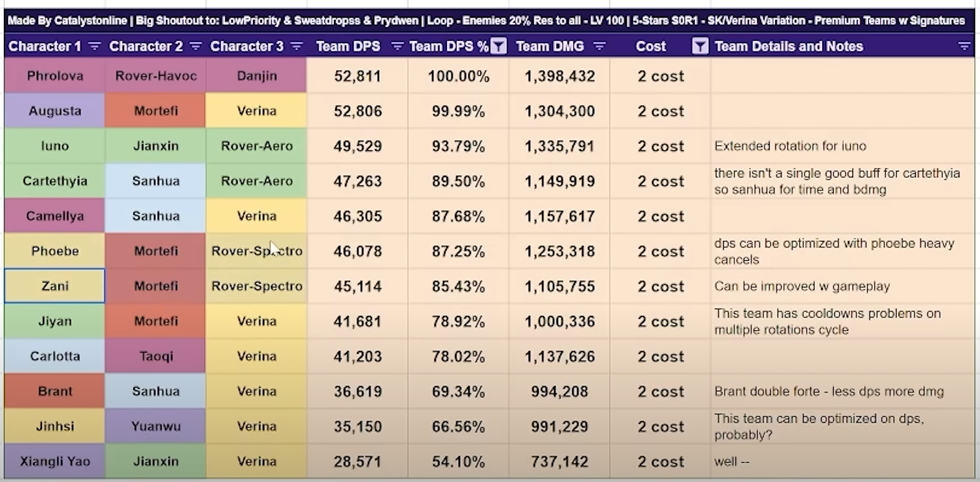
Task: Select the Taoqi cell
Action: (155, 356)
